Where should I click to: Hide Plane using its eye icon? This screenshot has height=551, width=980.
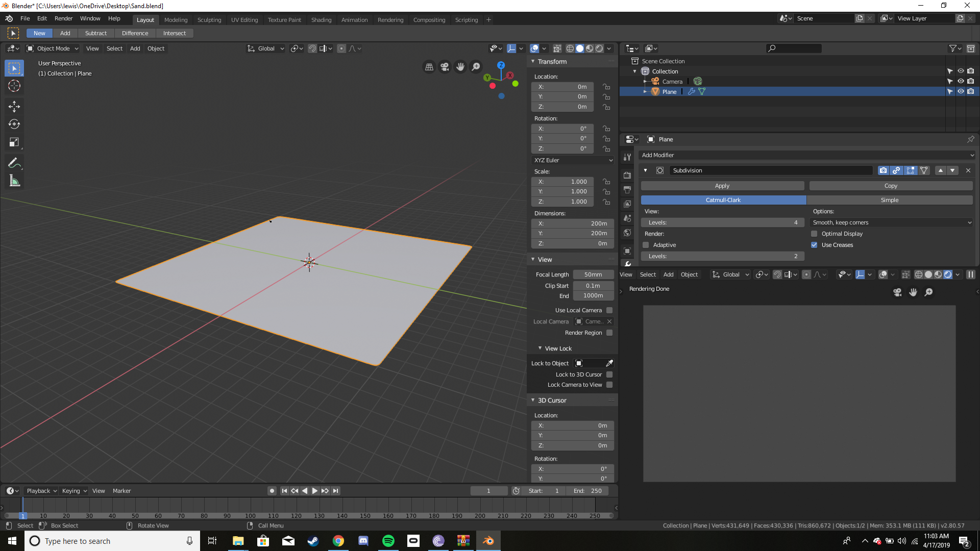[961, 92]
